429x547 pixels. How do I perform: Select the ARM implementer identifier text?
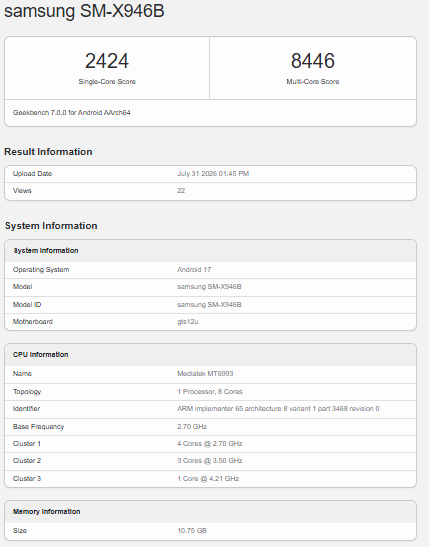pyautogui.click(x=278, y=409)
